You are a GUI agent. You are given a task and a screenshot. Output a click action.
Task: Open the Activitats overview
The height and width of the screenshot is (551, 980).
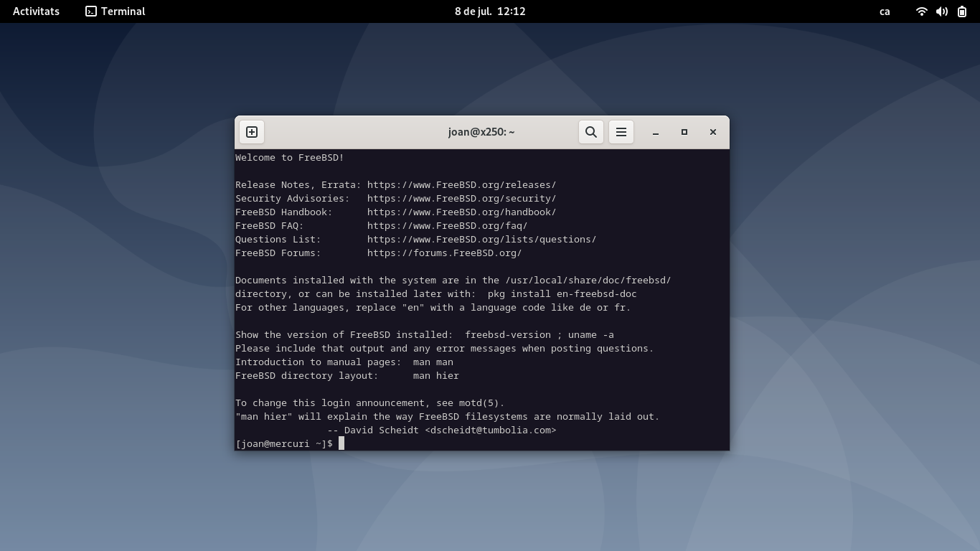(36, 11)
